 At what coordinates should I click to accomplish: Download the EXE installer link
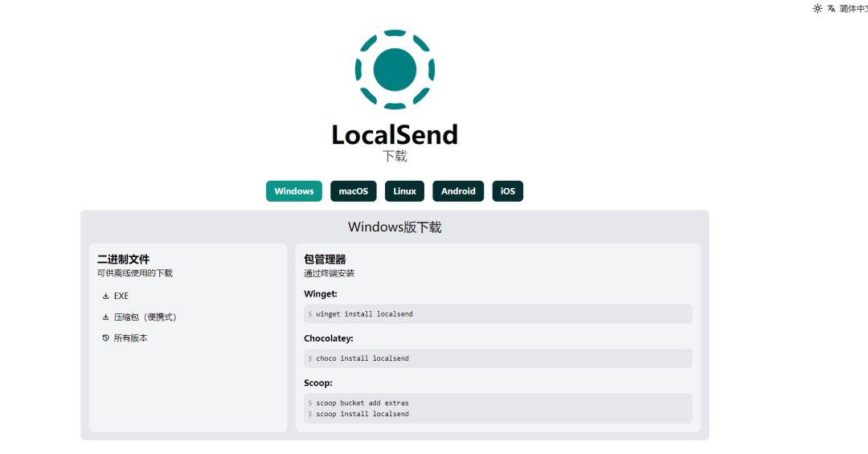pos(121,297)
